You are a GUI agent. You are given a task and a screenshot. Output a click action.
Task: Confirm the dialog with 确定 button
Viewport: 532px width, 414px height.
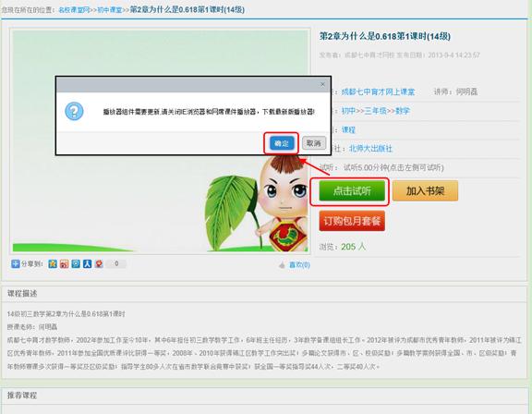(282, 143)
